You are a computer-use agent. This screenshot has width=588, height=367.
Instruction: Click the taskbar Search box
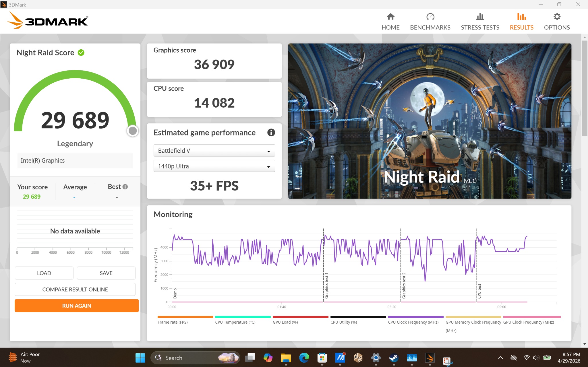point(195,358)
